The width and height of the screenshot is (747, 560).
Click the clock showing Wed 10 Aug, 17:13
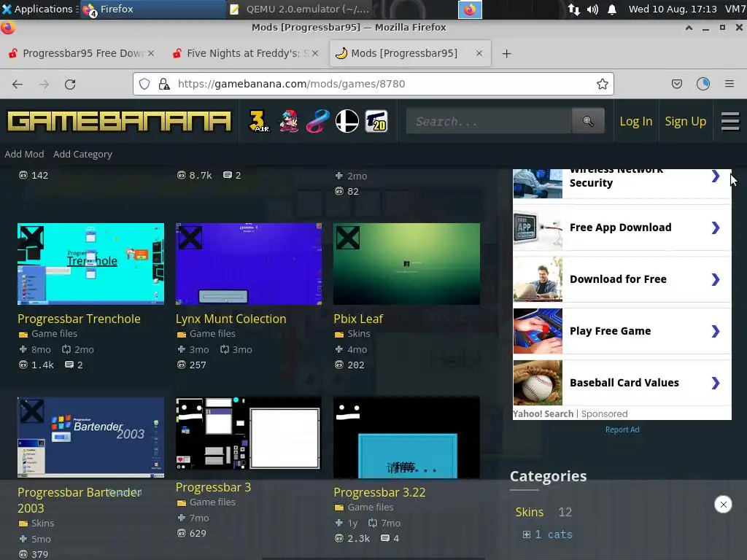tap(672, 9)
